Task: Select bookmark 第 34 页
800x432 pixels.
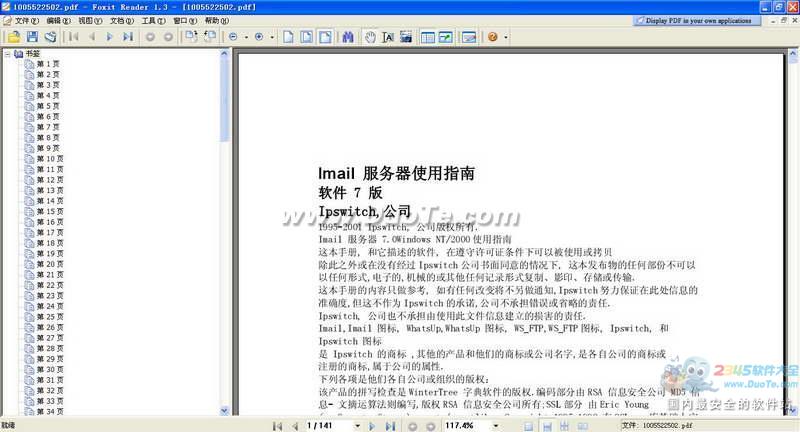Action: [x=49, y=412]
